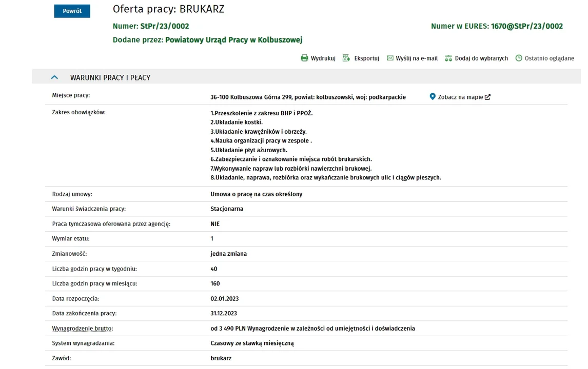Click the Warunki świadczenia pracy label
The height and width of the screenshot is (369, 588).
[x=89, y=209]
